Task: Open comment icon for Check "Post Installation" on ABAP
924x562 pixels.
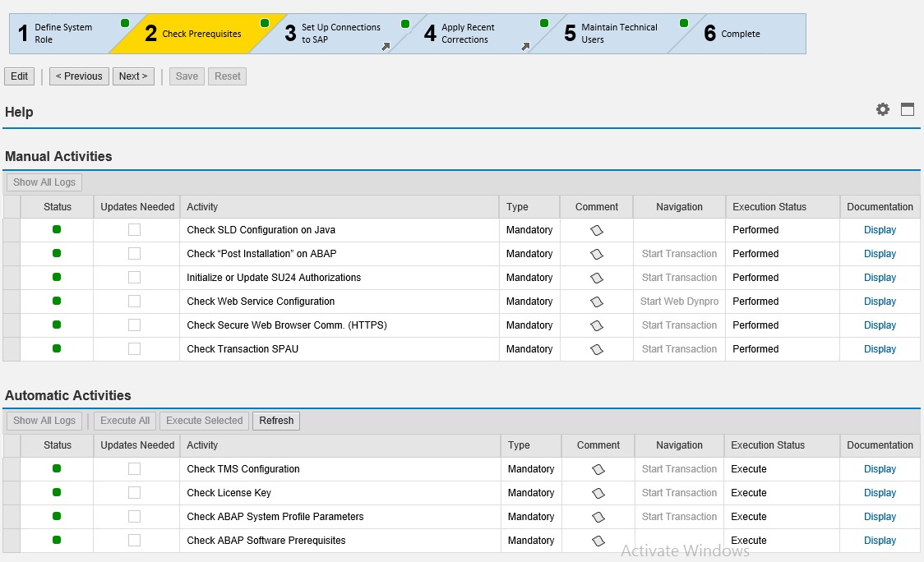Action: point(596,254)
